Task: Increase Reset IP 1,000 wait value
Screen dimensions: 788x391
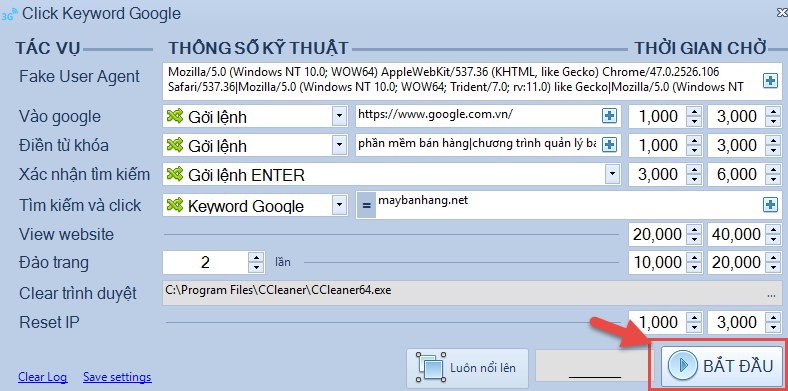Action: pos(694,317)
